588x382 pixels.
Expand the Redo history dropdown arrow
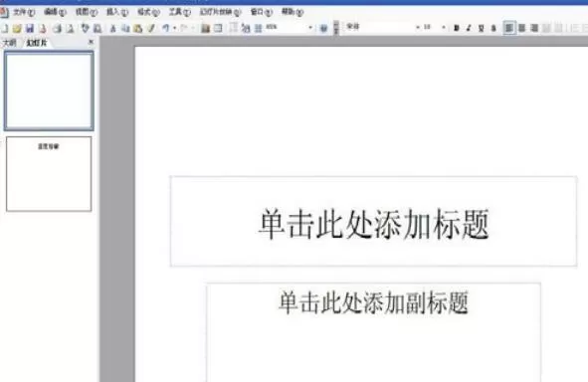coord(193,28)
